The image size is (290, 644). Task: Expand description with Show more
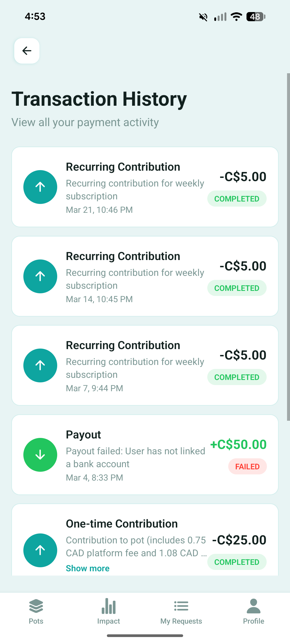[88, 568]
